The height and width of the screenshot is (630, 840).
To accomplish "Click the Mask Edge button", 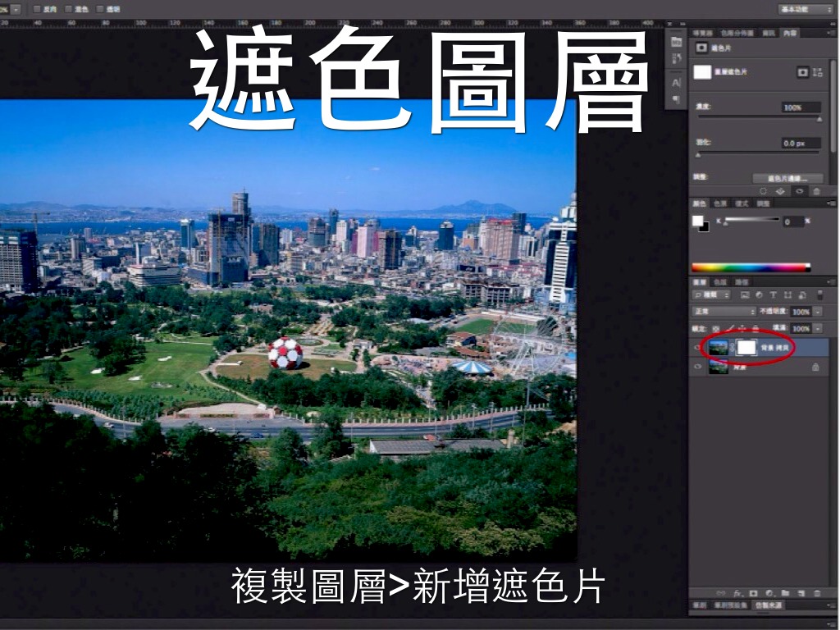I will tap(787, 178).
